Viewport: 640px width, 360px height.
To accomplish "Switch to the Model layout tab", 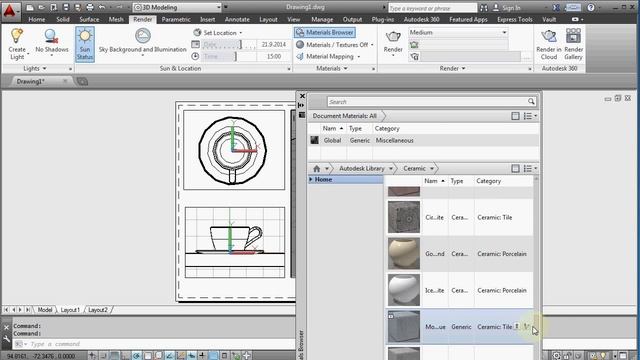I will pos(45,310).
